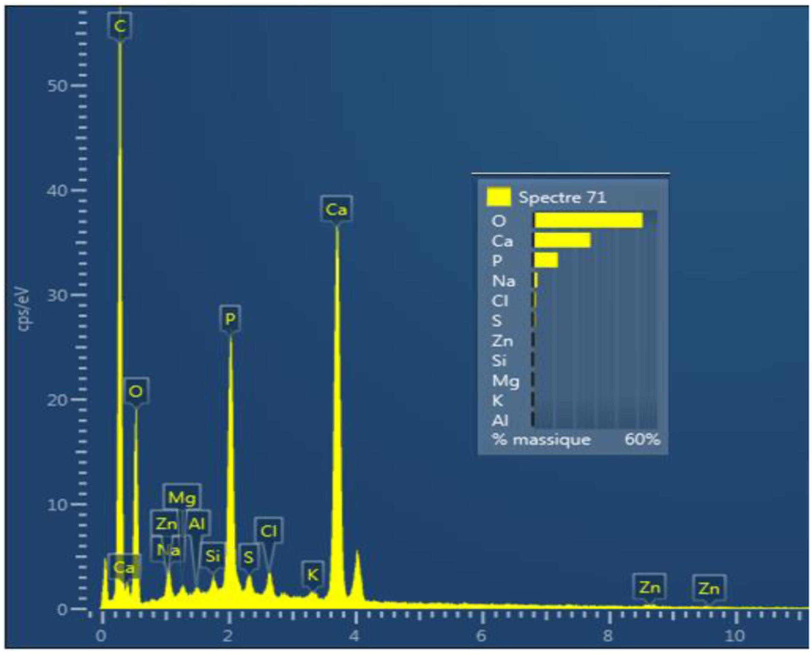Click the cps/eV axis label

23,309
